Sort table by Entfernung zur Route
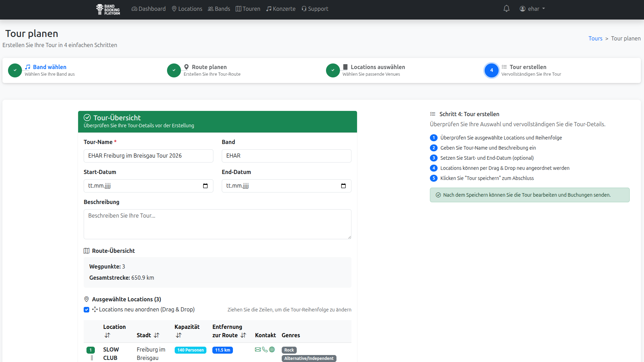 (243, 335)
